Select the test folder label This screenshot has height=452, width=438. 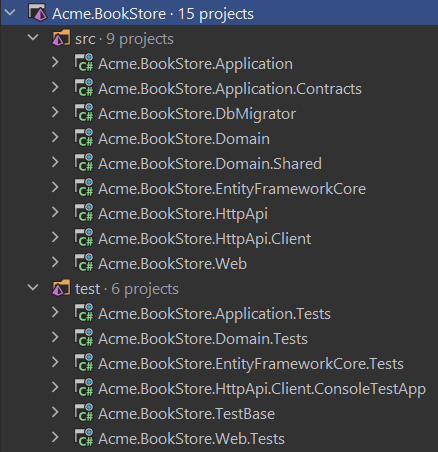click(x=87, y=289)
